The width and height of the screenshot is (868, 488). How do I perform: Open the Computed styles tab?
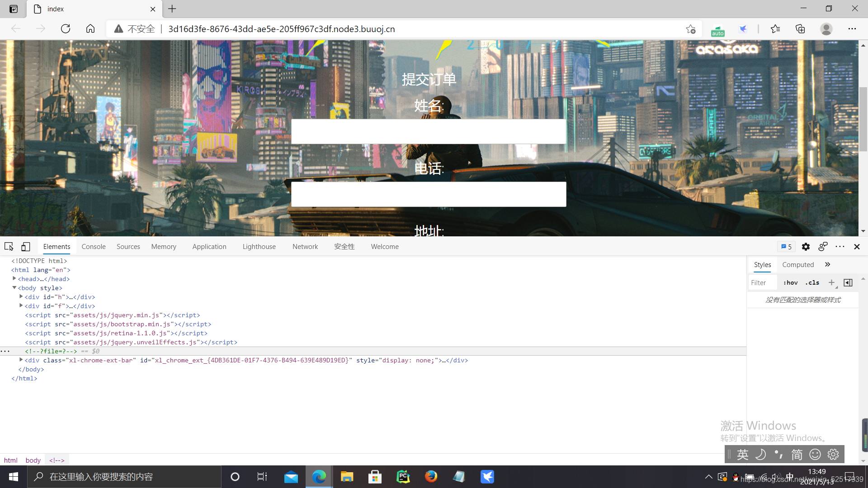click(798, 265)
